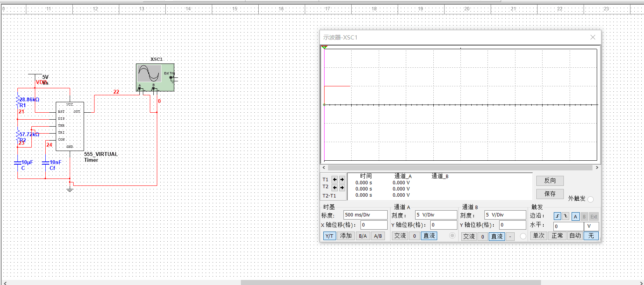The width and height of the screenshot is (644, 285).
Task: Click channel A Y 轴位移 field
Action: coord(444,225)
